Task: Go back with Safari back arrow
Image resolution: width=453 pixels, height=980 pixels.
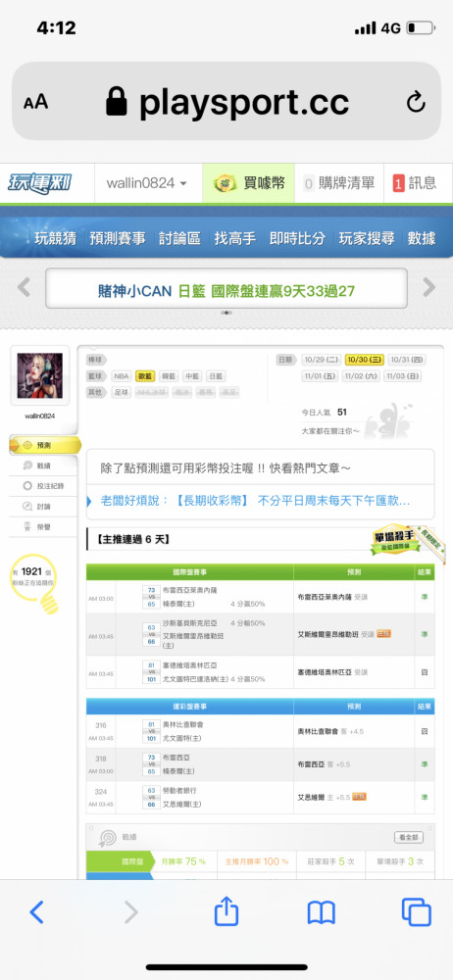Action: (x=37, y=912)
